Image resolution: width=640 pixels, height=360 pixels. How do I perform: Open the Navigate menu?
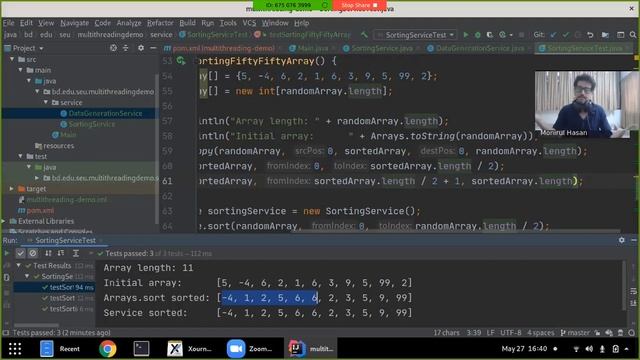pyautogui.click(x=74, y=23)
